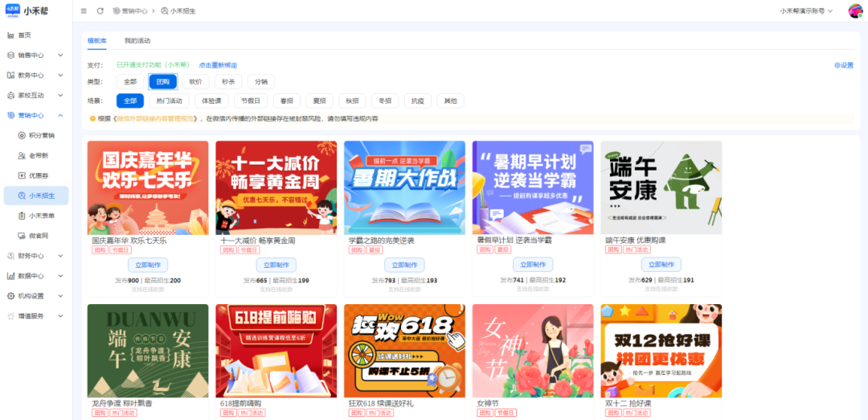Collapse 营销中心 chevron
This screenshot has width=868, height=420.
click(x=60, y=115)
